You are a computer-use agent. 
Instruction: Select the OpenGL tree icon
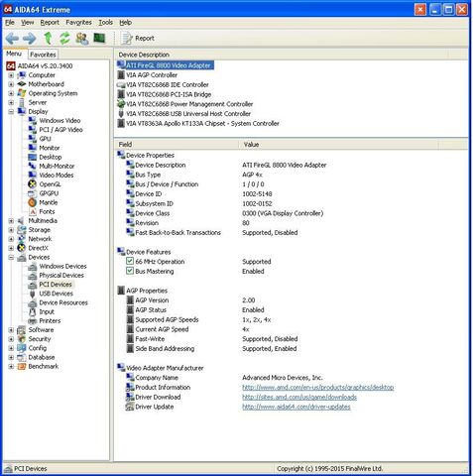point(33,184)
